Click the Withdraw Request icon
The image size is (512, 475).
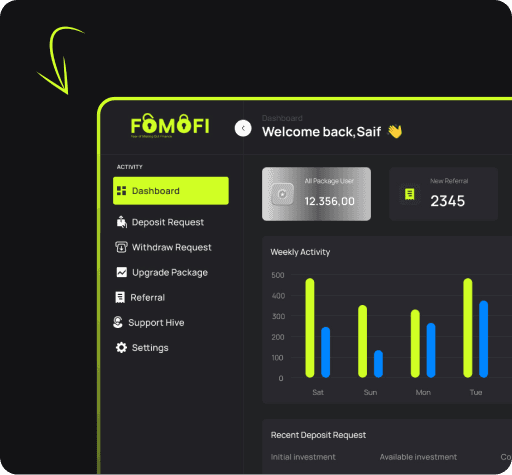coord(121,247)
